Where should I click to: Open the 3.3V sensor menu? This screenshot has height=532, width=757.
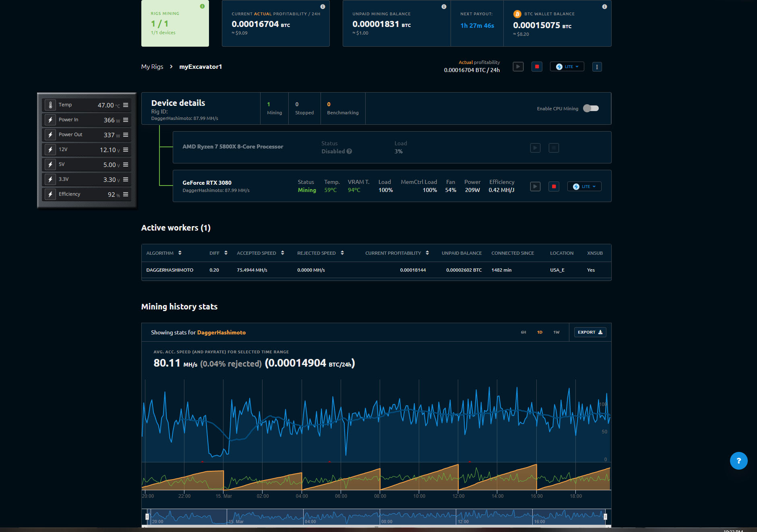click(x=126, y=179)
